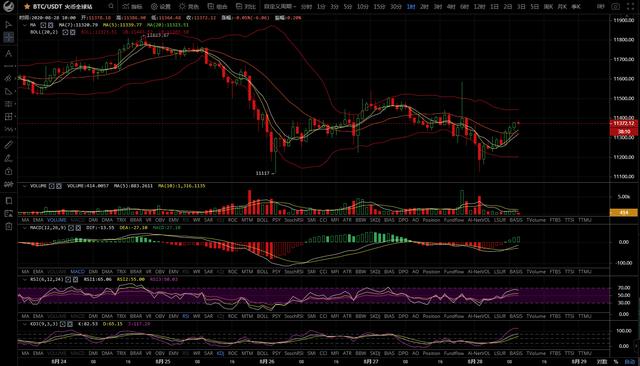The width and height of the screenshot is (640, 366).
Task: Select the brush drawing tool in sidebar
Action: (x=9, y=158)
